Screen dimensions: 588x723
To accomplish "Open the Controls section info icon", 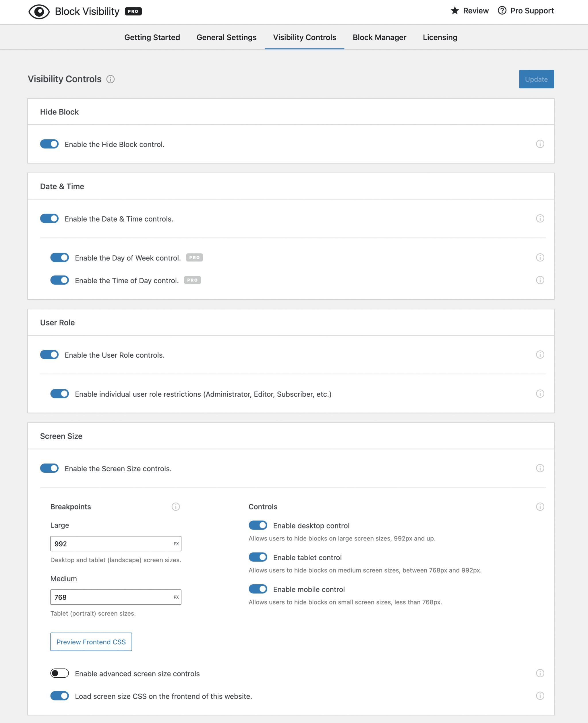I will coord(540,507).
